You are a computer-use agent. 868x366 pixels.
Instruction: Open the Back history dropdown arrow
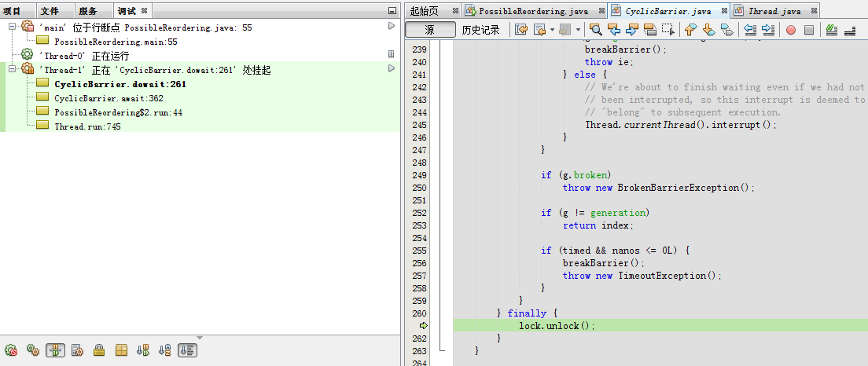pyautogui.click(x=553, y=30)
